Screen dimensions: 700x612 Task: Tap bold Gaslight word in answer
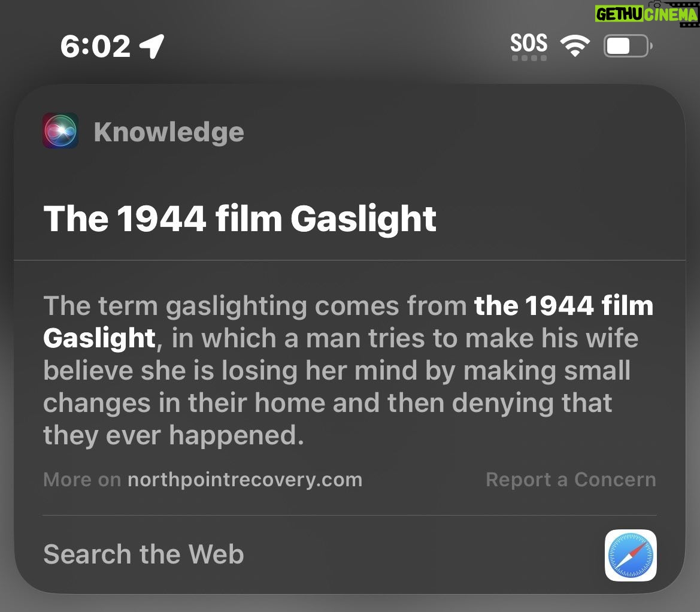tap(99, 338)
